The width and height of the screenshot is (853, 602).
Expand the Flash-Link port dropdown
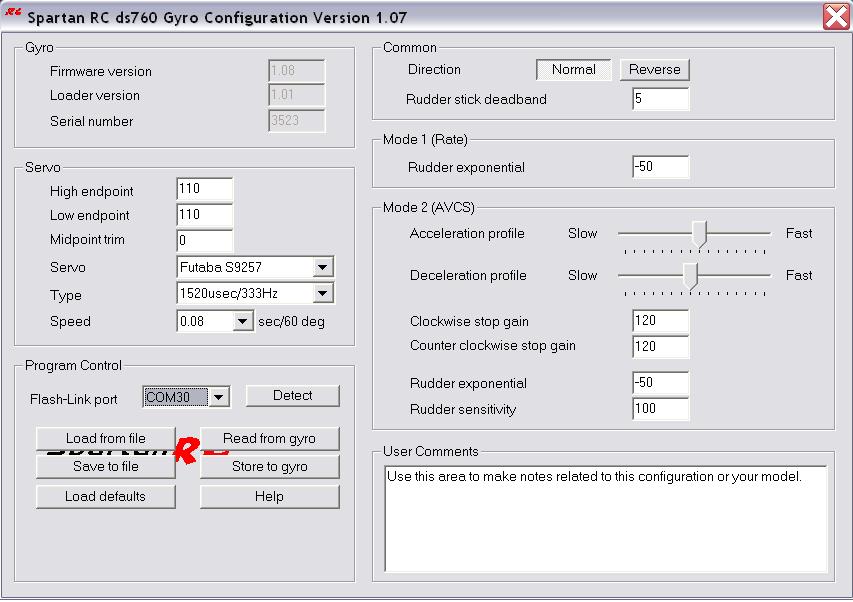(x=219, y=398)
